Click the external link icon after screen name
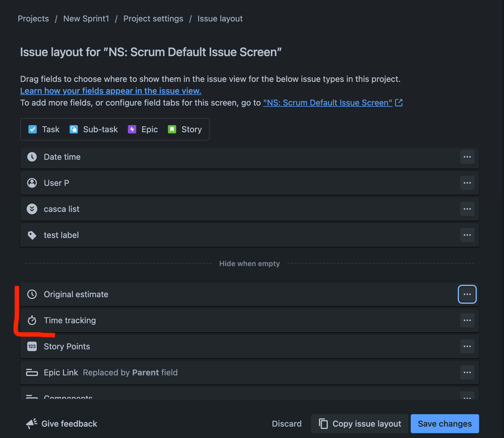The width and height of the screenshot is (504, 438). 399,102
